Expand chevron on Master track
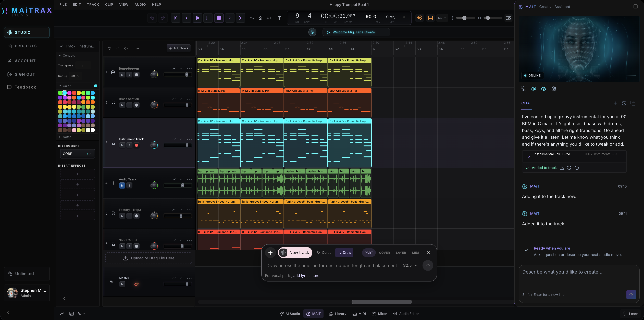Screen dimensions: 644x320 pos(181,278)
